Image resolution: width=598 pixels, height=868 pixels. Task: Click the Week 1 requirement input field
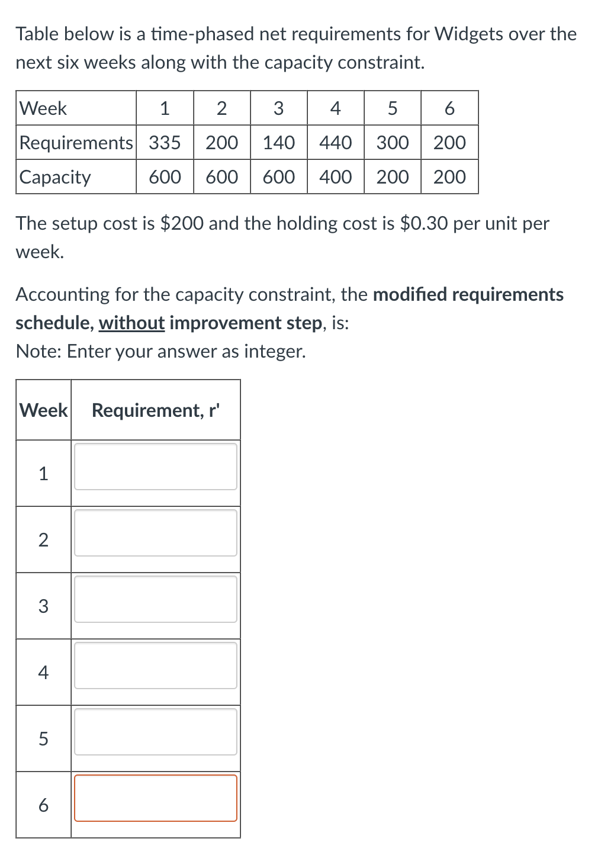[155, 468]
